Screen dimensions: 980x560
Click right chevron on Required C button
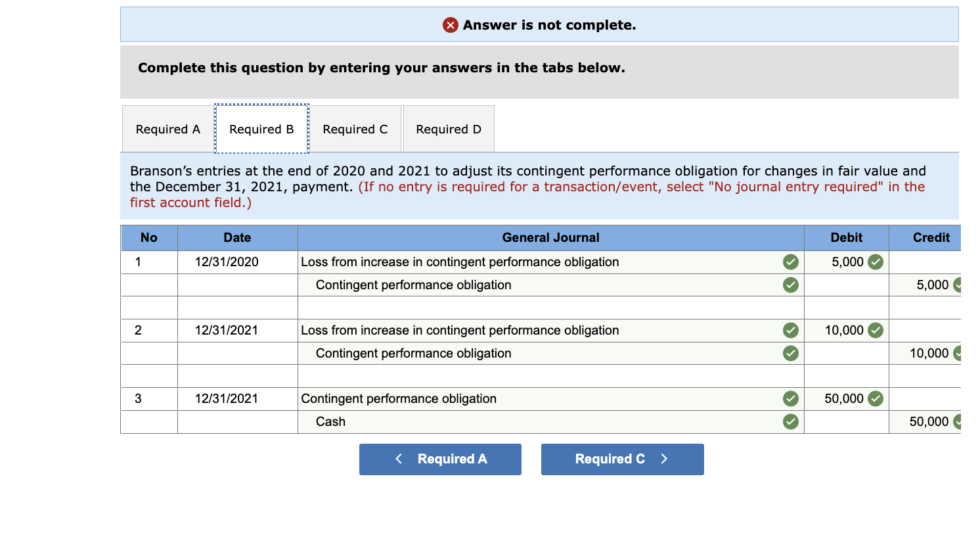(x=664, y=459)
